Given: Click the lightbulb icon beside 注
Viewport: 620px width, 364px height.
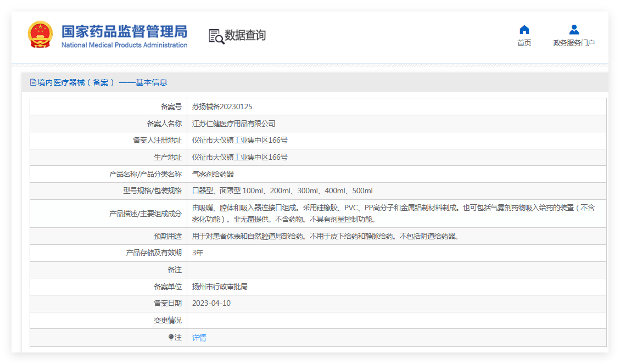Looking at the screenshot, I should 171,337.
